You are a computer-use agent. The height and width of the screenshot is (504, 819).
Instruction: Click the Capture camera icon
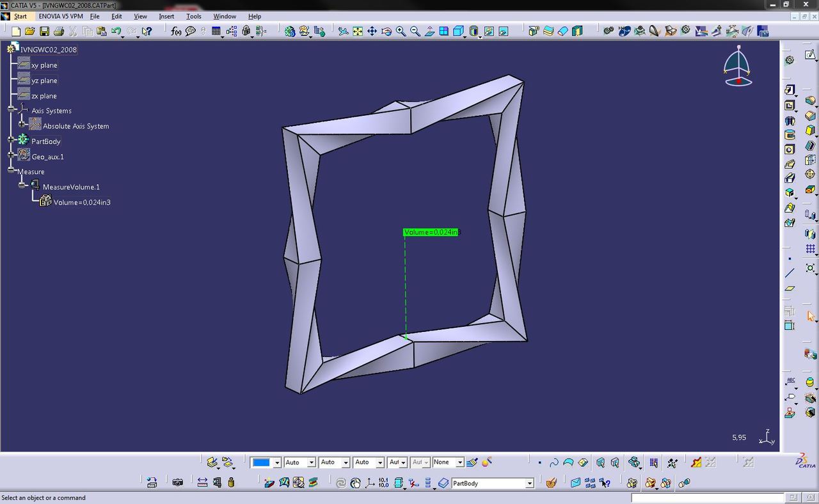[x=177, y=483]
